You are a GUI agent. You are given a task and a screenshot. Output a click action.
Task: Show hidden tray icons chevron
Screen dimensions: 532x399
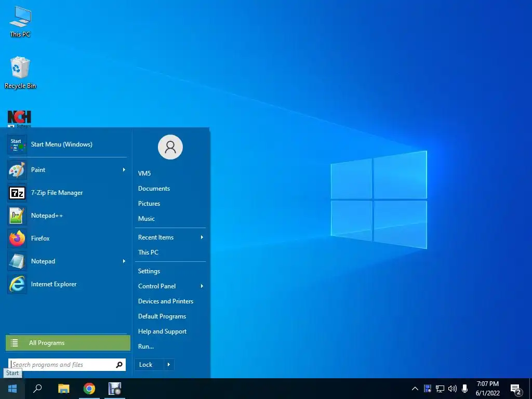tap(415, 389)
